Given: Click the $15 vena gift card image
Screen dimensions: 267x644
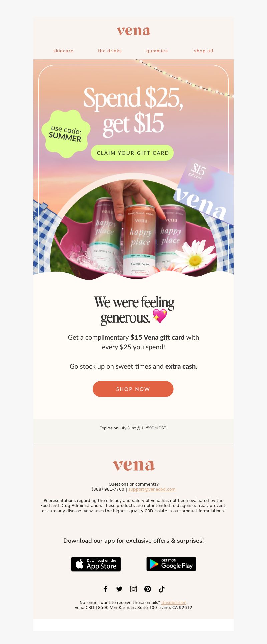Looking at the screenshot, I should click(x=204, y=191).
